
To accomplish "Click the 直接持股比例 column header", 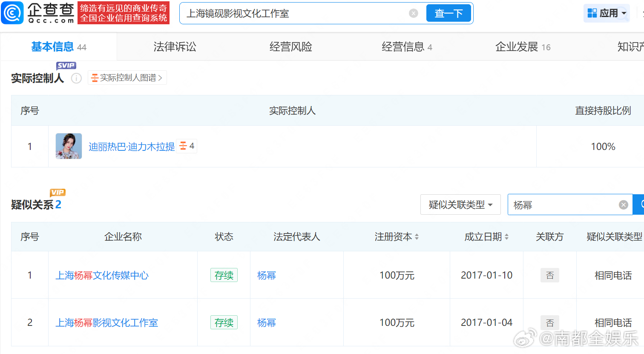I will (x=603, y=111).
